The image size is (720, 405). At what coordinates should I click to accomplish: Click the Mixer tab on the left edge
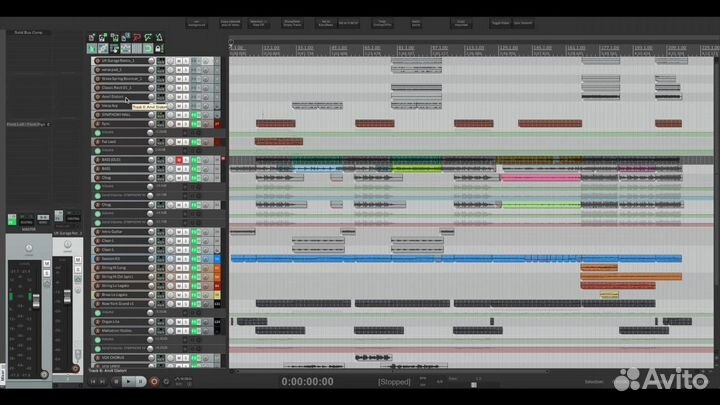pos(3,374)
